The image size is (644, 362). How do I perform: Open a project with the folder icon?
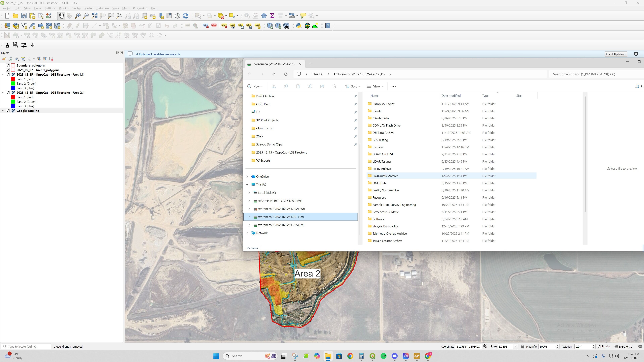click(15, 16)
